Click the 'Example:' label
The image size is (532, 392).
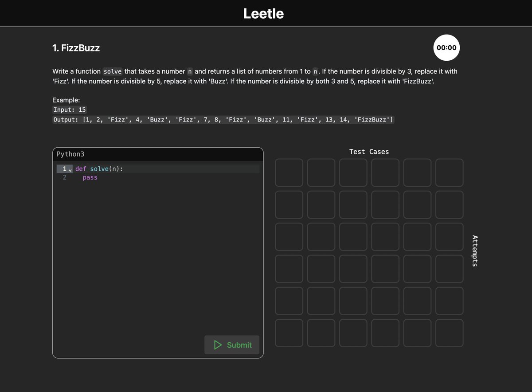[x=66, y=100]
